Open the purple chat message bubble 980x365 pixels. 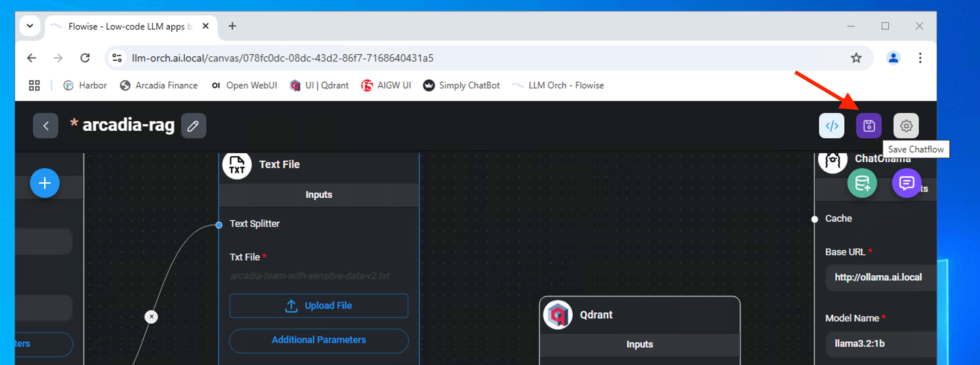[906, 183]
